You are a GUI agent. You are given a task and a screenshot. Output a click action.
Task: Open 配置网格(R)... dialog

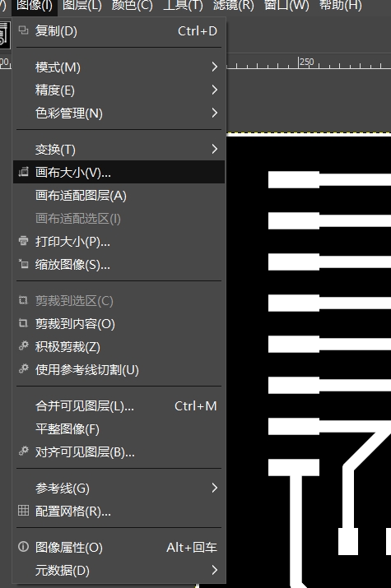pyautogui.click(x=119, y=512)
